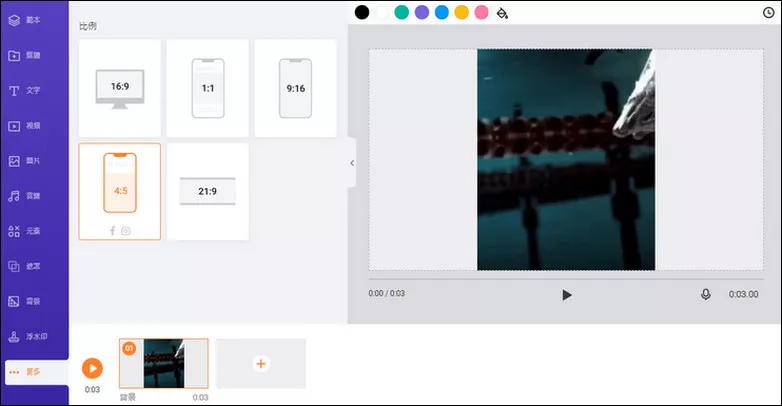Pick the black background color
Screen dimensions: 782x406
[362, 12]
